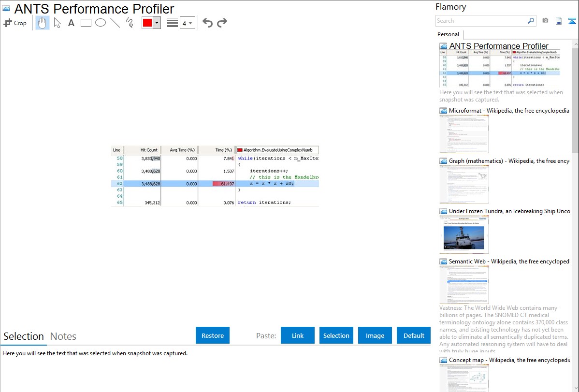Select the freehand scribble tool

tap(130, 23)
